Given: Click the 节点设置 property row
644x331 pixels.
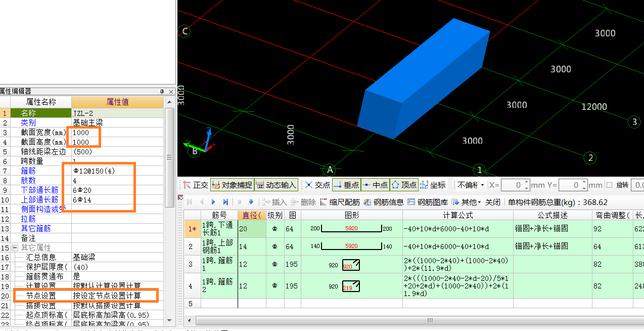Looking at the screenshot, I should pyautogui.click(x=82, y=296).
